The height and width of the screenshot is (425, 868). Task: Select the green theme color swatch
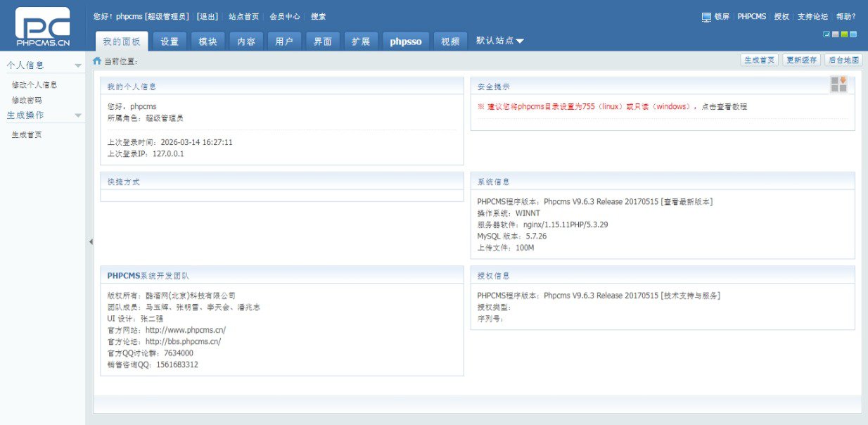[x=844, y=34]
